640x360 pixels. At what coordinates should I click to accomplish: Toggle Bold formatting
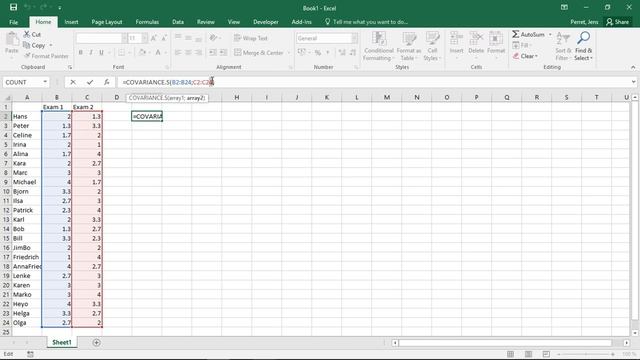(x=80, y=53)
